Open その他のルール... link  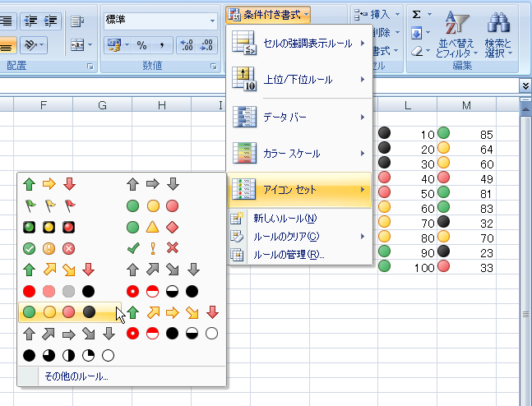click(76, 376)
